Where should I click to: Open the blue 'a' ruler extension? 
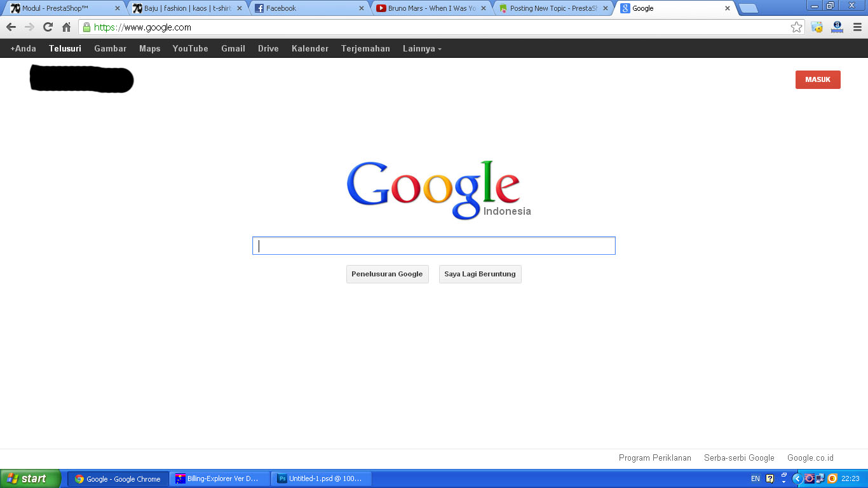pyautogui.click(x=837, y=27)
